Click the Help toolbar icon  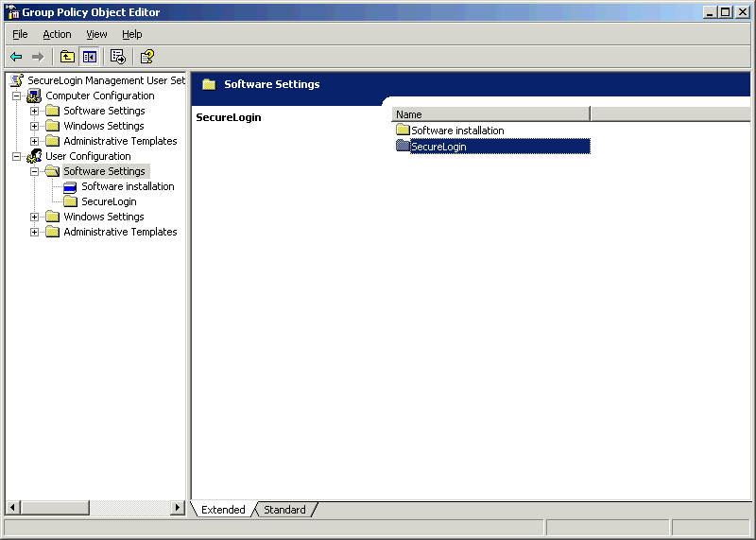coord(147,57)
